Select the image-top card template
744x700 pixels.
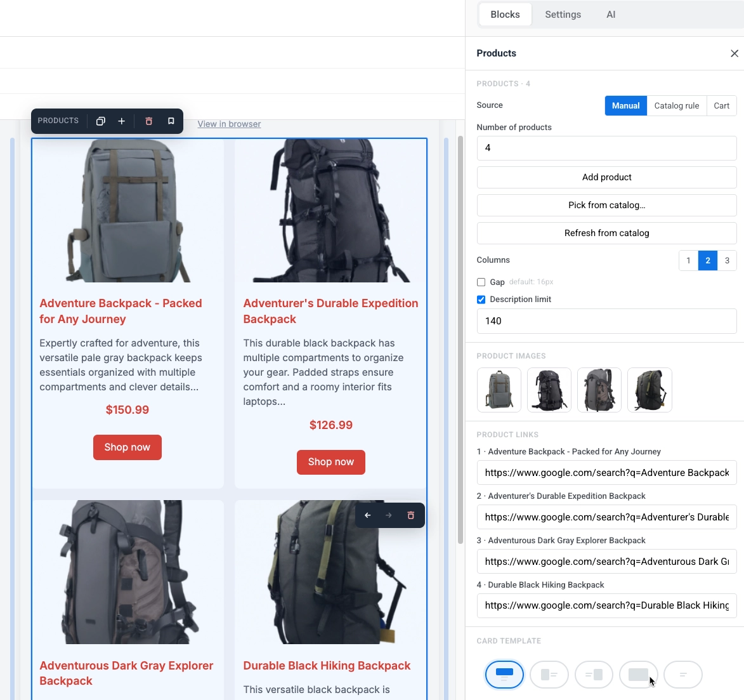[504, 675]
